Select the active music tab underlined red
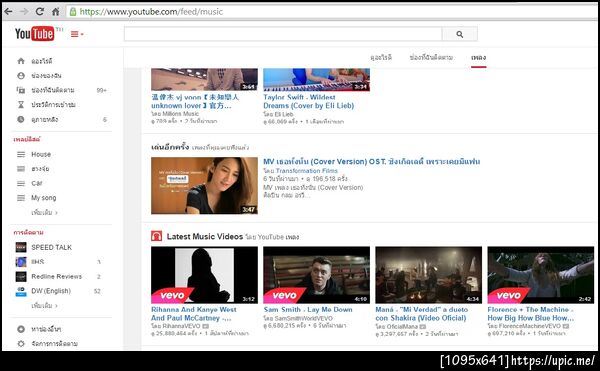Screen dimensions: 600x371 (x=478, y=58)
